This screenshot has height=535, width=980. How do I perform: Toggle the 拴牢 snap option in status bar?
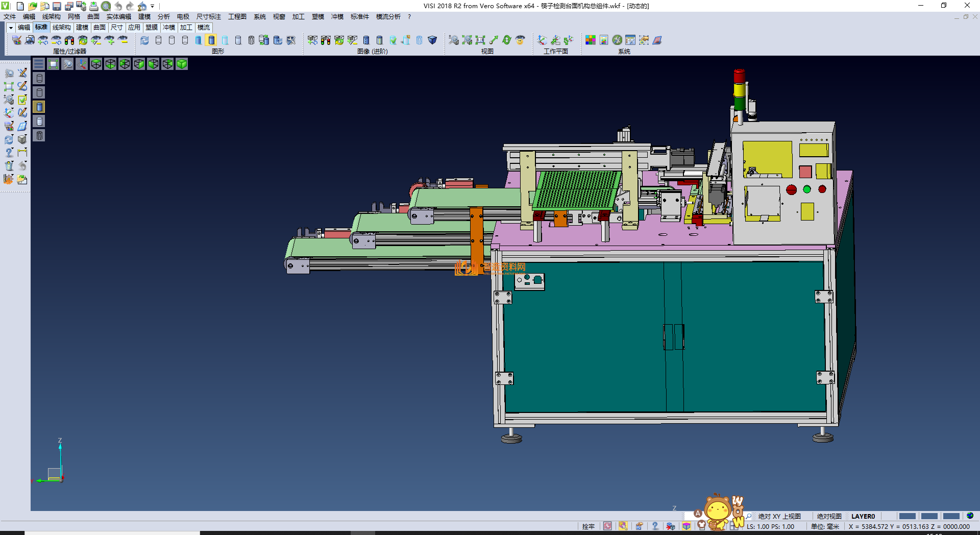(588, 526)
